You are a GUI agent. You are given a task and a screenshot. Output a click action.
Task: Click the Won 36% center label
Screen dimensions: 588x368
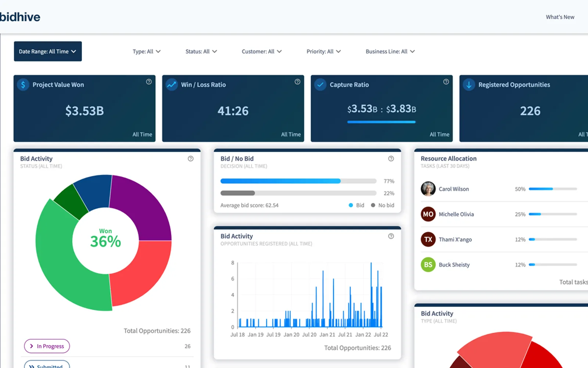[105, 238]
